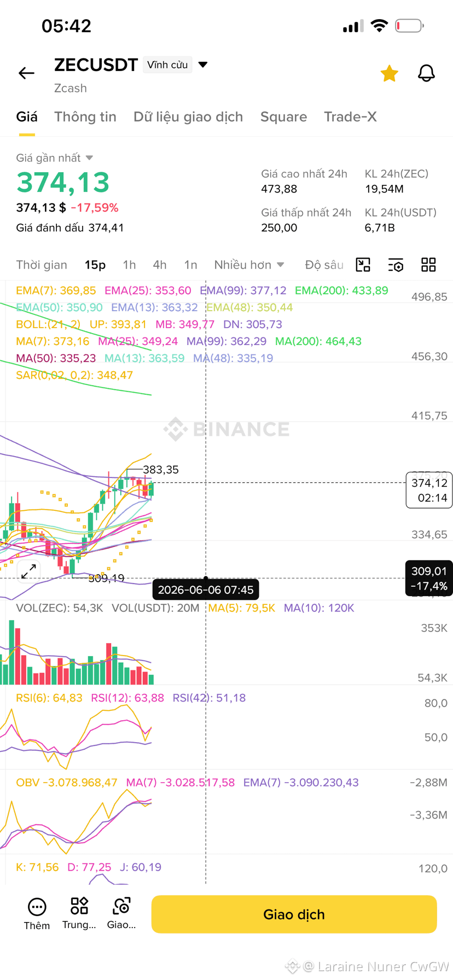This screenshot has height=980, width=453.
Task: Select the 15p timeframe
Action: pyautogui.click(x=95, y=265)
